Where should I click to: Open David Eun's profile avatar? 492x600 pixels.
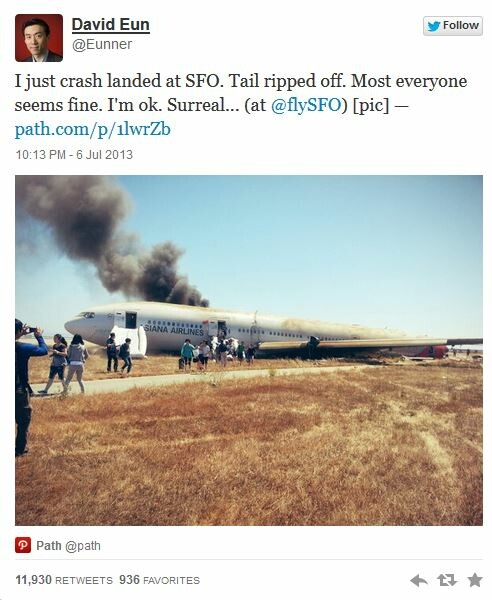coord(39,38)
